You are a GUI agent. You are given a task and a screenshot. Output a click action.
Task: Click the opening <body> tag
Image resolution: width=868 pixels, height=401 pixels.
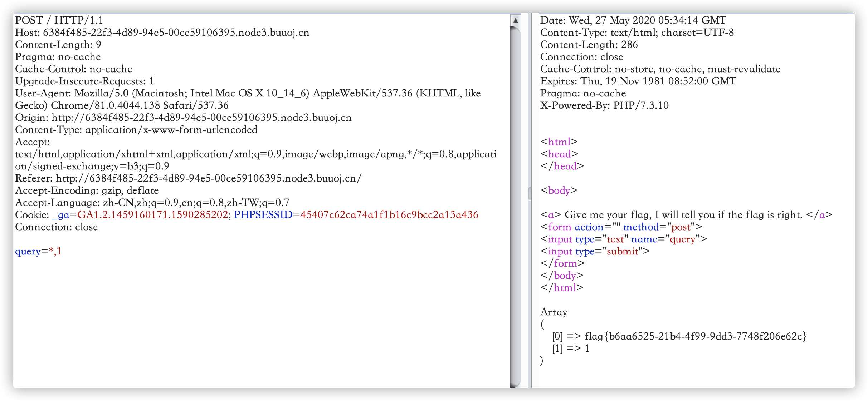pos(559,190)
